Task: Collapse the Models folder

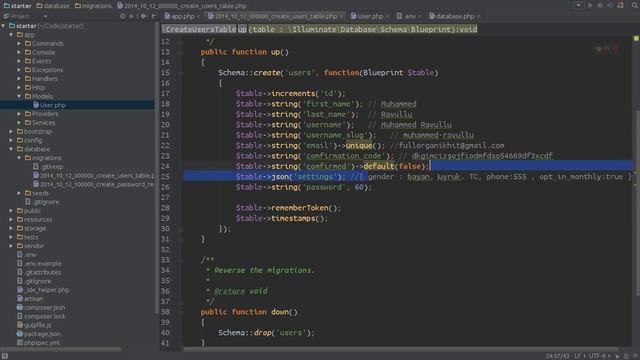Action: 19,96
